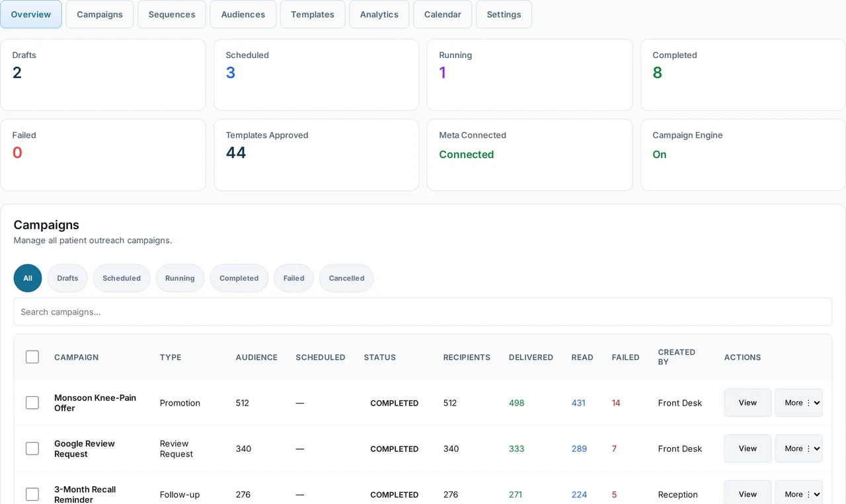846x504 pixels.
Task: Filter campaigns by the Running pill
Action: [x=180, y=278]
